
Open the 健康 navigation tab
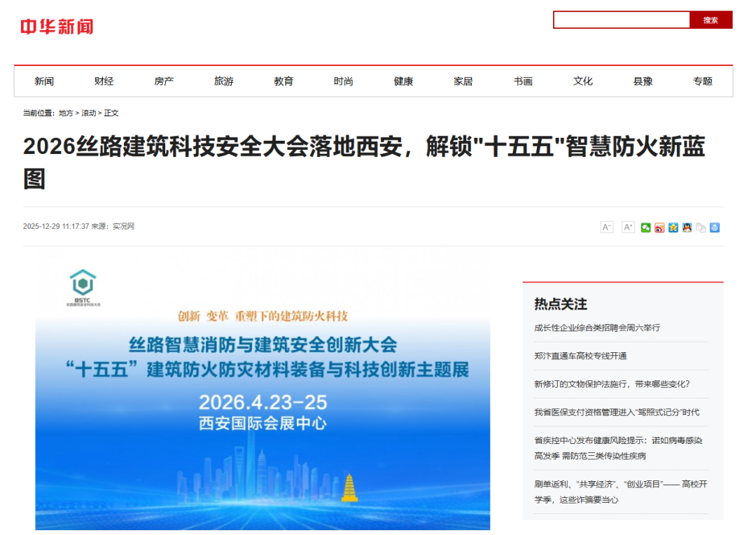pyautogui.click(x=403, y=81)
